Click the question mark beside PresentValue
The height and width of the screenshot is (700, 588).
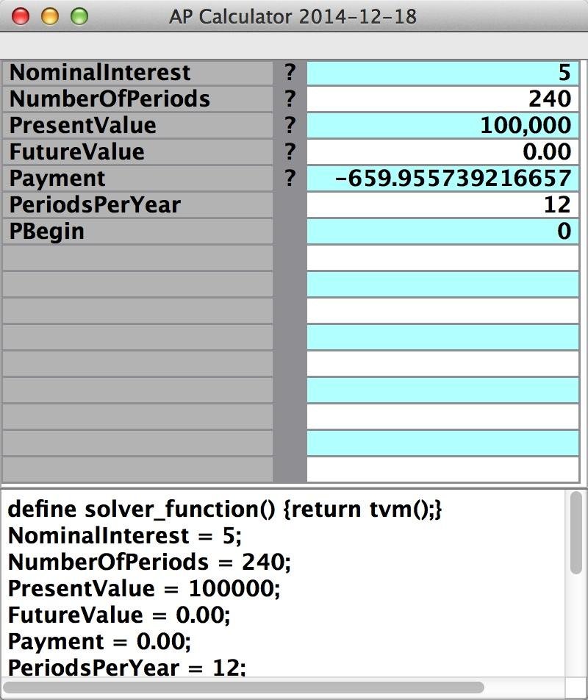(x=290, y=125)
